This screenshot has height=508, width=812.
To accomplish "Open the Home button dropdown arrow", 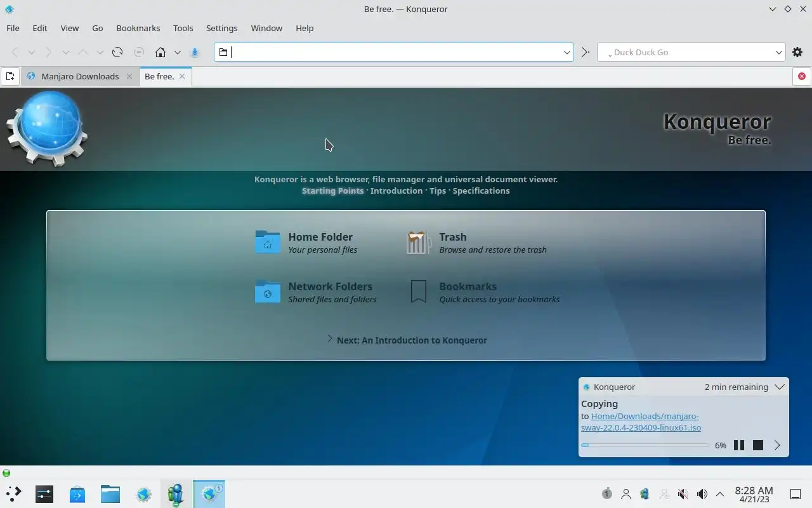I will [178, 52].
